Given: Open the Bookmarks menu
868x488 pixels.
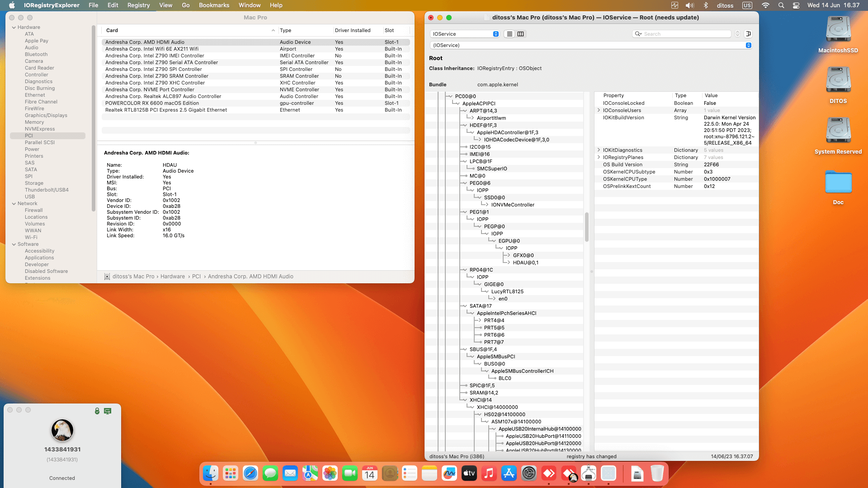Looking at the screenshot, I should (x=214, y=5).
